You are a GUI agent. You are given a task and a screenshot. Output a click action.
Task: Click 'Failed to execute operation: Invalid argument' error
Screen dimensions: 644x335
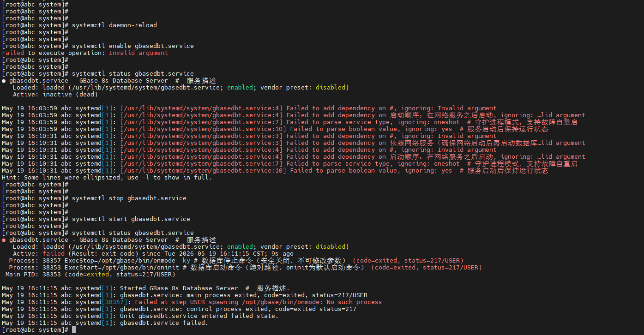(x=85, y=53)
